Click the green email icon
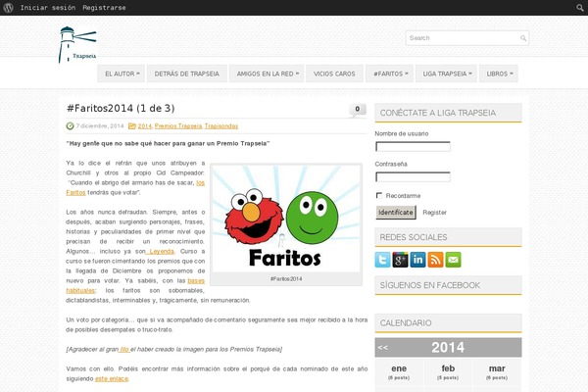This screenshot has width=588, height=392. [x=453, y=260]
